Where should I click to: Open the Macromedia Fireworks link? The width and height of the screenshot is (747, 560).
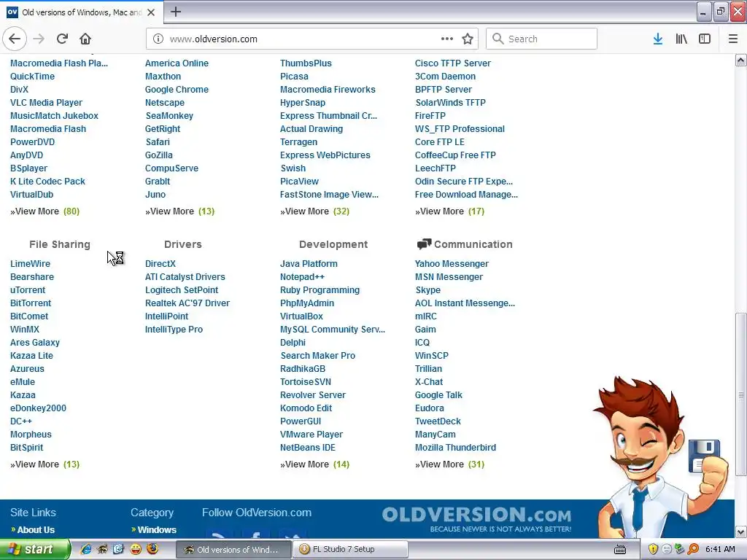tap(328, 89)
